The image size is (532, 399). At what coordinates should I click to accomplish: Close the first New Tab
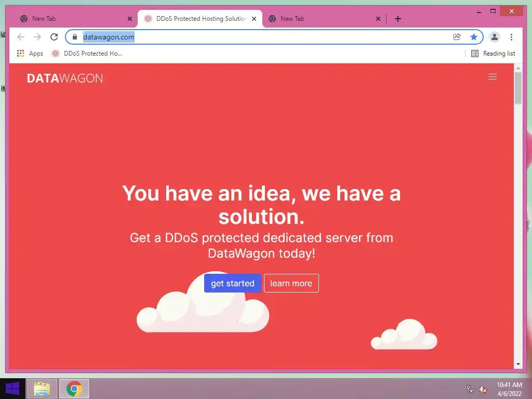click(x=129, y=19)
